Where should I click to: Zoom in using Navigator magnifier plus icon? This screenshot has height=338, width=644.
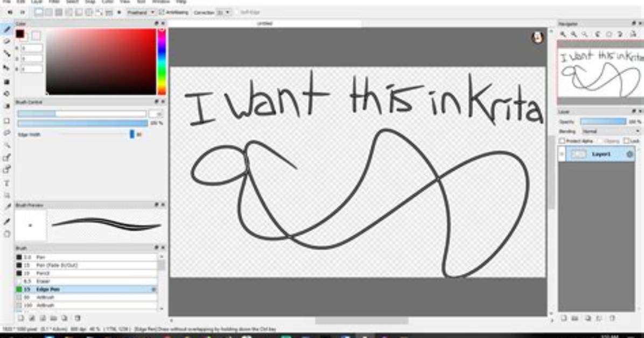click(563, 34)
